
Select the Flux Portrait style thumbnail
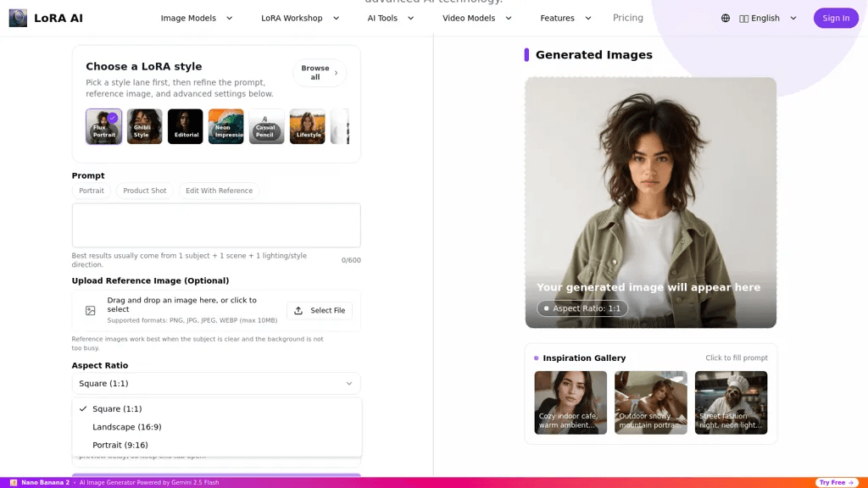point(104,127)
